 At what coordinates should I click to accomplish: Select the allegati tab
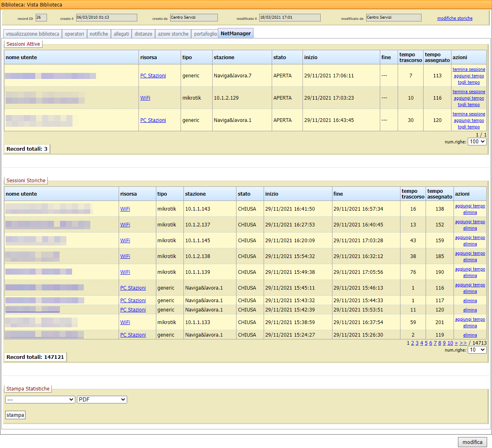point(121,34)
